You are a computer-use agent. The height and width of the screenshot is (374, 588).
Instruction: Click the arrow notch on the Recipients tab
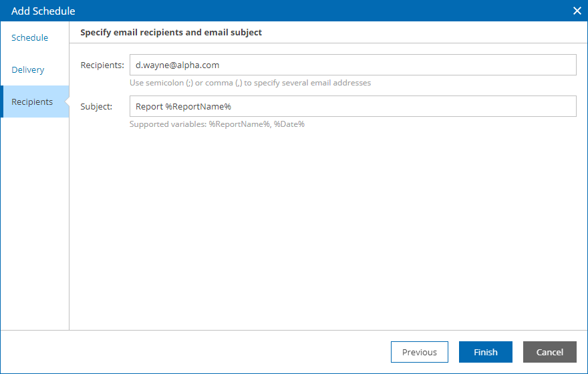pyautogui.click(x=66, y=102)
